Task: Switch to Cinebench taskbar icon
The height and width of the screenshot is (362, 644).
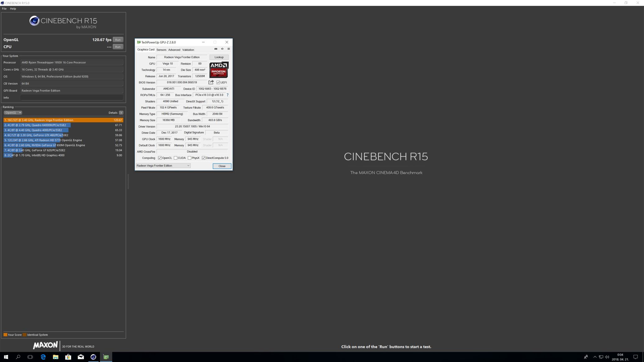Action: [93, 357]
